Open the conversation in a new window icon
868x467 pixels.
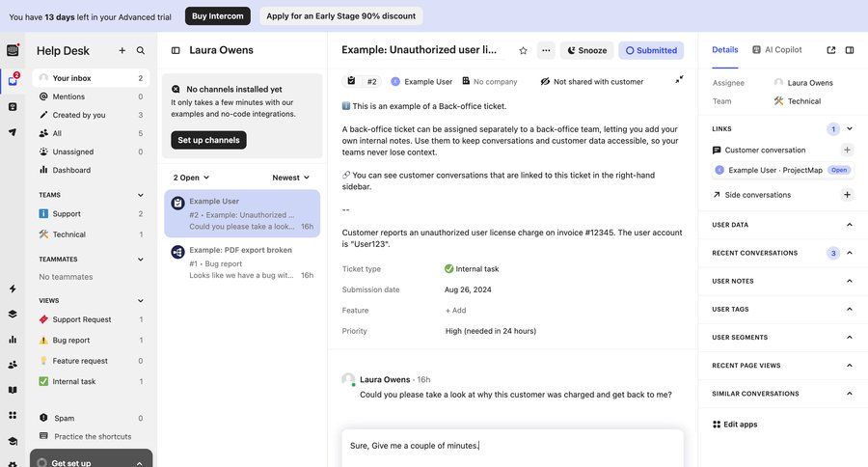831,50
